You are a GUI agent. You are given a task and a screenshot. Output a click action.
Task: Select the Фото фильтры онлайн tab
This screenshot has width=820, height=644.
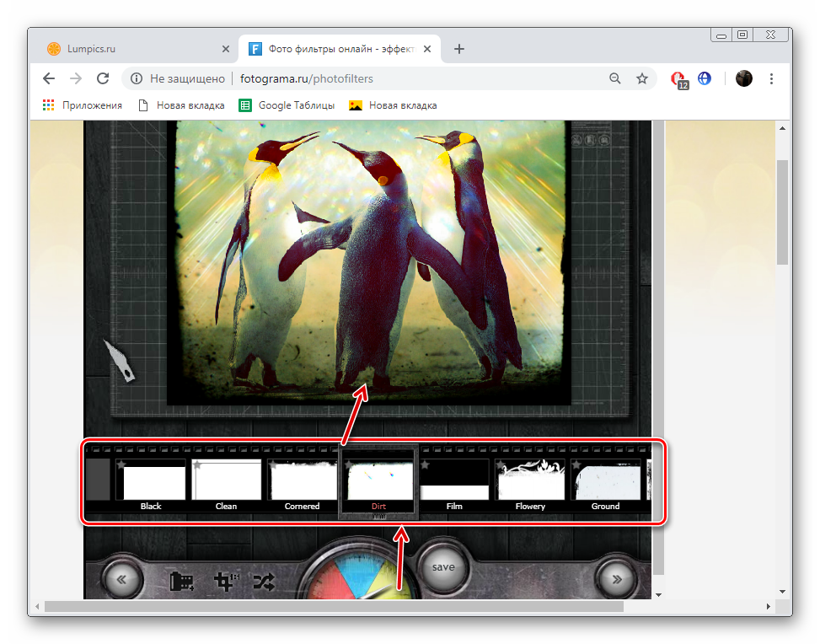click(340, 49)
